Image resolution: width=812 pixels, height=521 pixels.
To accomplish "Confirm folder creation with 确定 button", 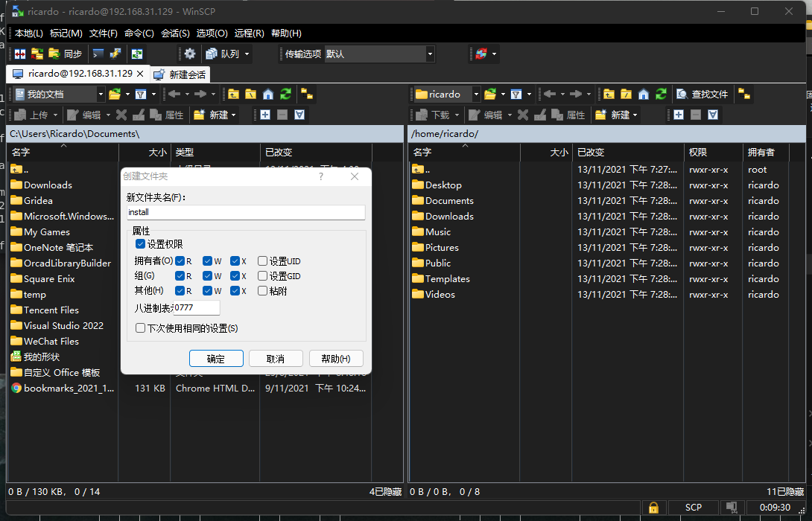I will 216,359.
